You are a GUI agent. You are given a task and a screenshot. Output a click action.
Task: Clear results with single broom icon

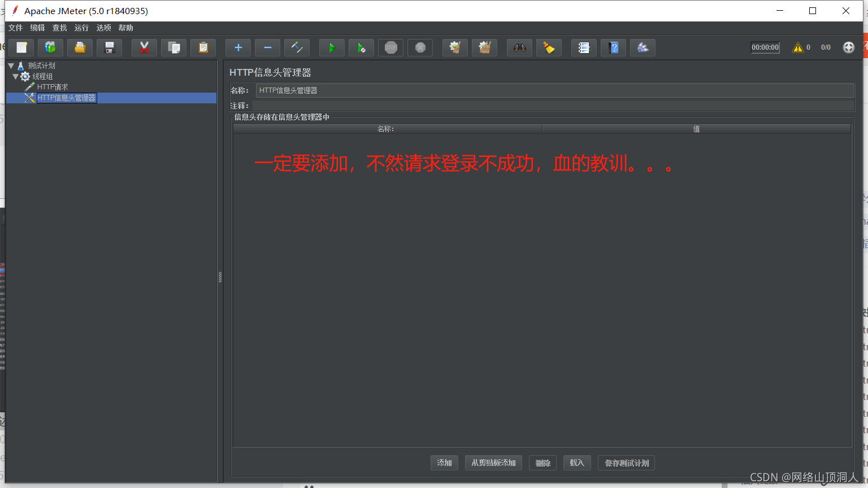click(455, 47)
